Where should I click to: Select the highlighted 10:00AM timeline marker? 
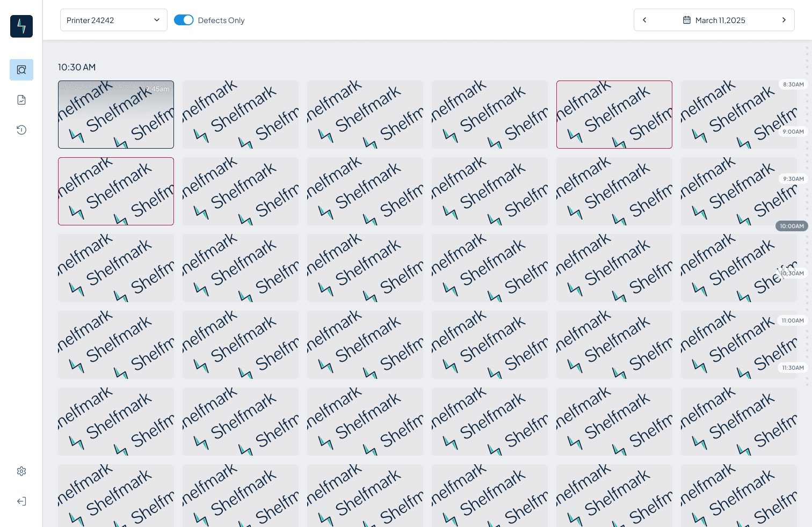click(792, 226)
